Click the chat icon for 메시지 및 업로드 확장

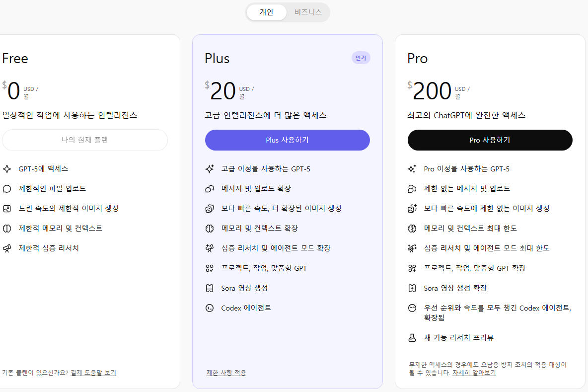click(210, 189)
